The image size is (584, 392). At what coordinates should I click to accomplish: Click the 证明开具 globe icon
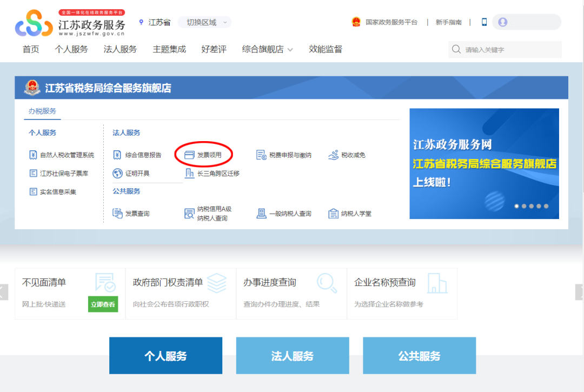(117, 174)
